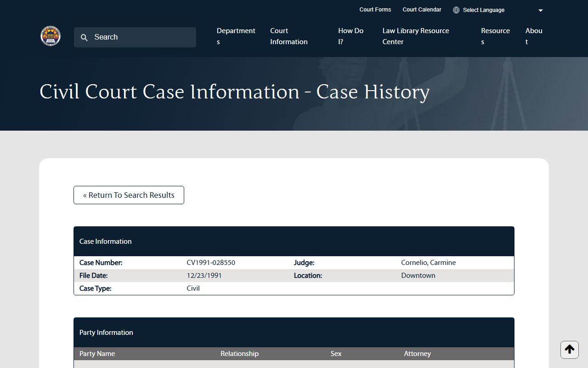
Task: Click the scroll-to-top arrow button
Action: (570, 350)
